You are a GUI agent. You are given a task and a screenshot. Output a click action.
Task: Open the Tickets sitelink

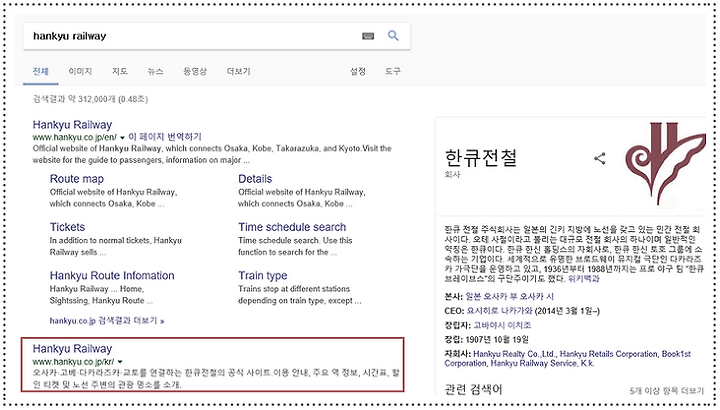[x=68, y=227]
